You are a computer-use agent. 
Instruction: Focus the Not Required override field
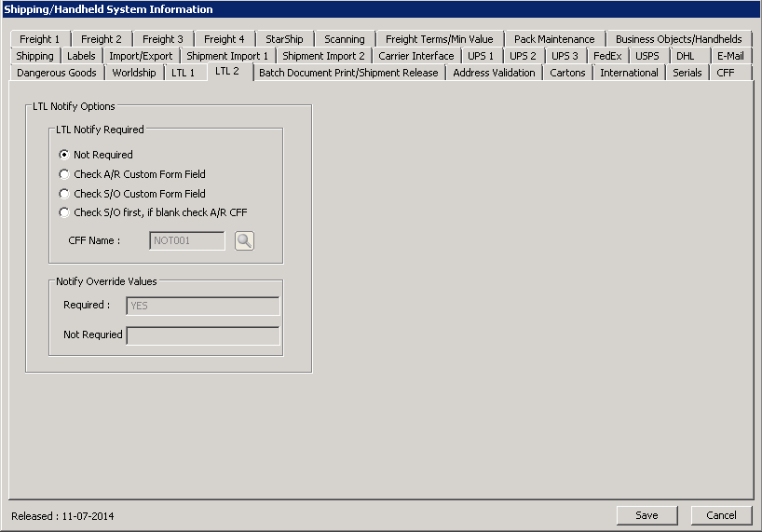click(x=202, y=335)
